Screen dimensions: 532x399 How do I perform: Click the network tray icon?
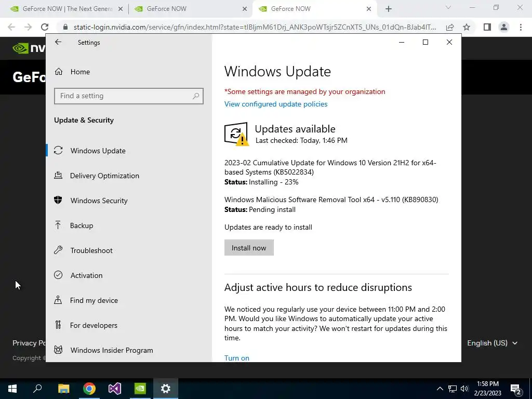[x=453, y=389]
